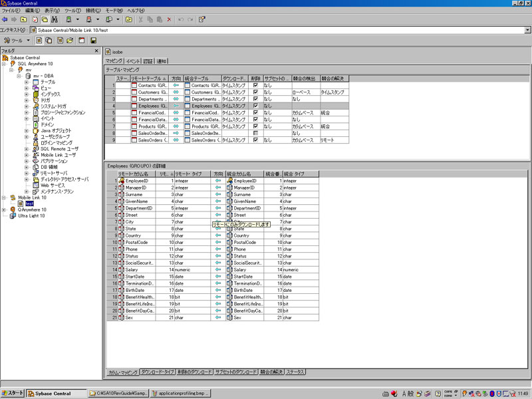The width and height of the screenshot is (532, 399).
Task: Toggle delete checkbox for SalesOrders row
Action: [255, 140]
